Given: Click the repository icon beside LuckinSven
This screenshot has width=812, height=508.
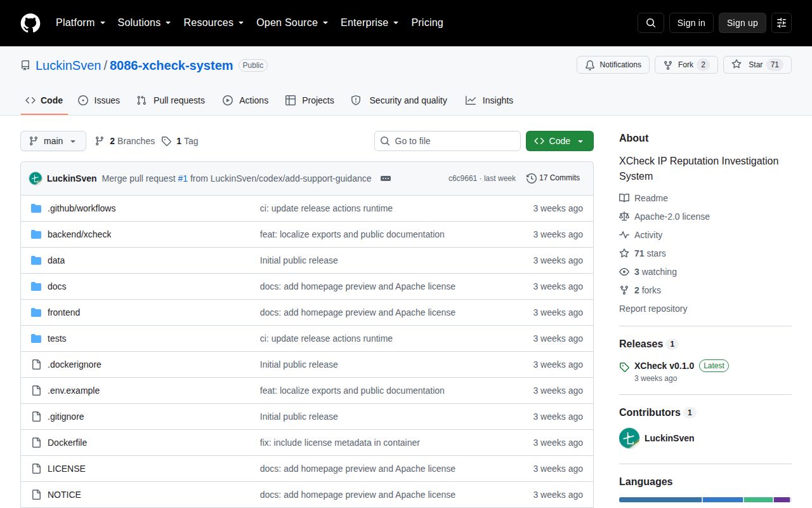Looking at the screenshot, I should click(x=25, y=65).
